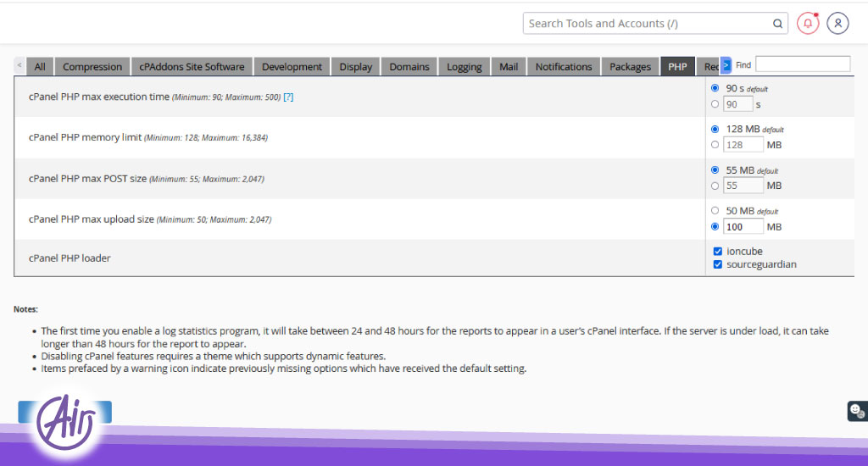
Task: Open the Mail tab
Action: (509, 66)
